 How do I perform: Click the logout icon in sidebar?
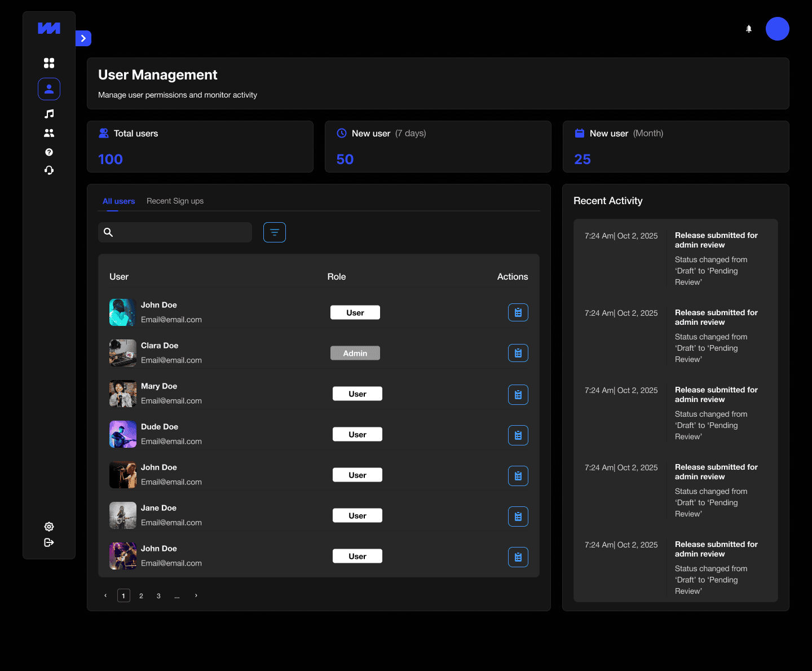click(49, 542)
